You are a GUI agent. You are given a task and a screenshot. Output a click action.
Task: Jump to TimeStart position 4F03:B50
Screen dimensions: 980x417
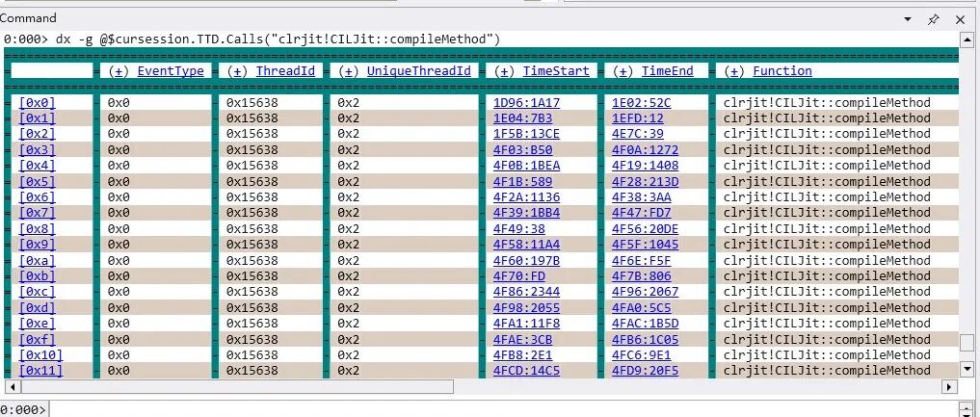(x=523, y=150)
